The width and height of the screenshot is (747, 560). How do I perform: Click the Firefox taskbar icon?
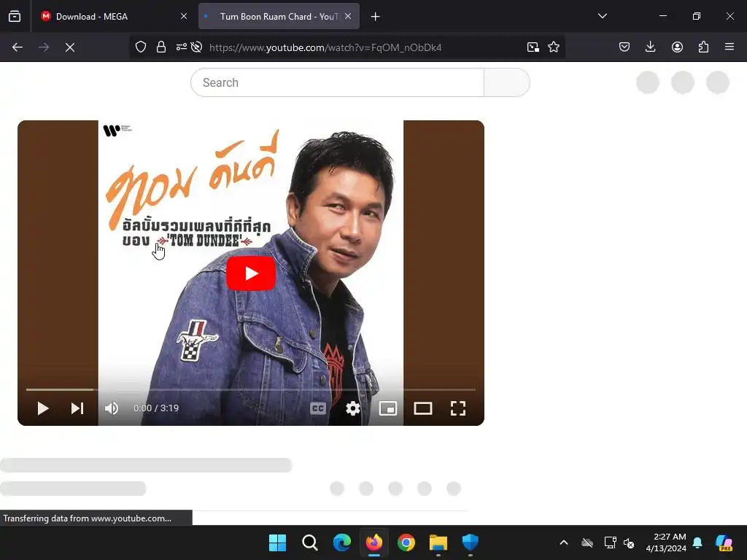click(x=374, y=542)
